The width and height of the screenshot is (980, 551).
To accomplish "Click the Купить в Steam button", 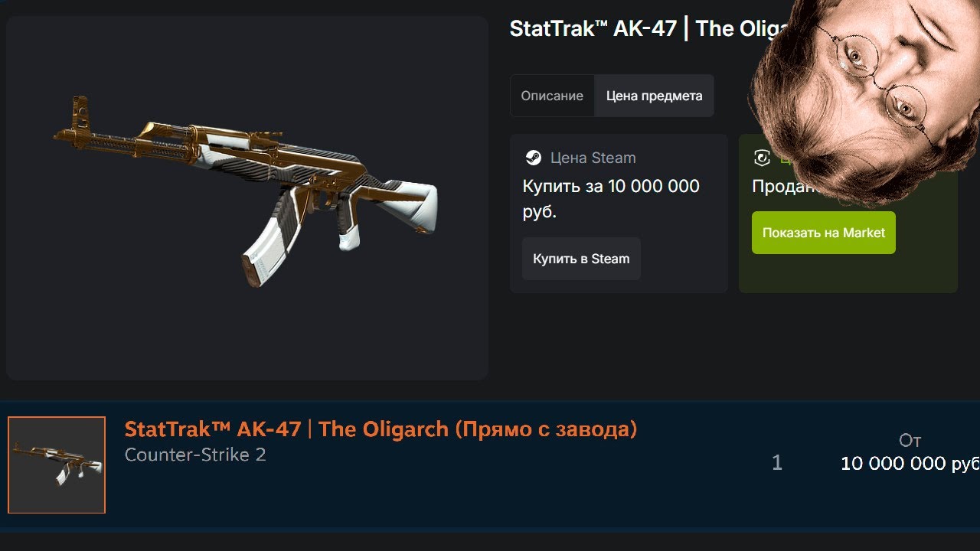I will click(x=581, y=259).
